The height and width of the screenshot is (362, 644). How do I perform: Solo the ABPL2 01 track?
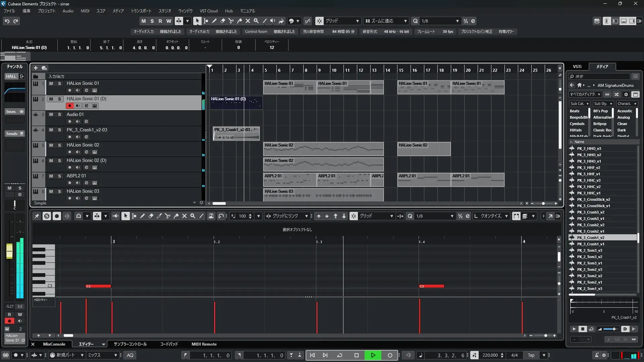pyautogui.click(x=59, y=176)
